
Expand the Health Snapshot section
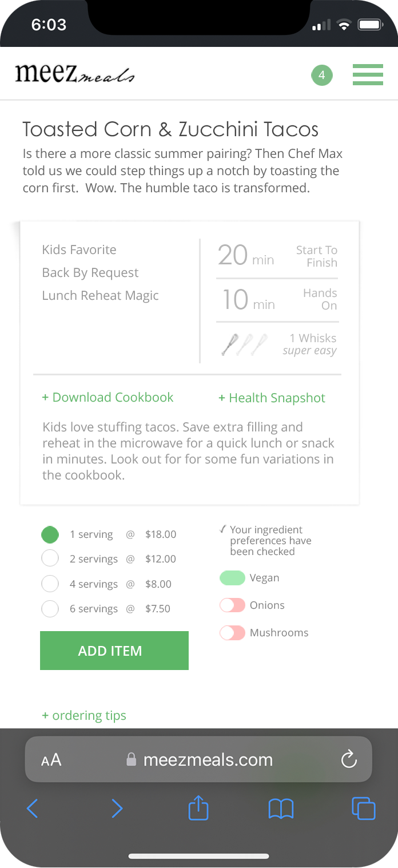coord(272,398)
